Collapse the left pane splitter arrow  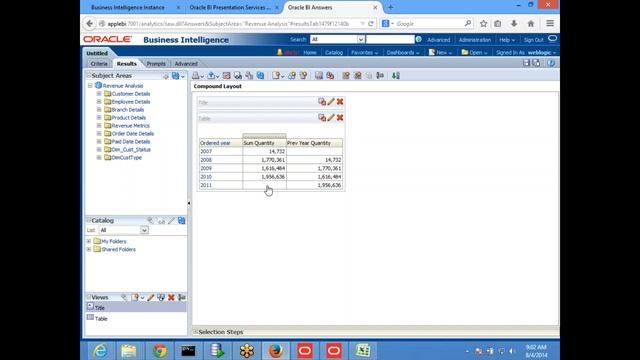(x=189, y=203)
